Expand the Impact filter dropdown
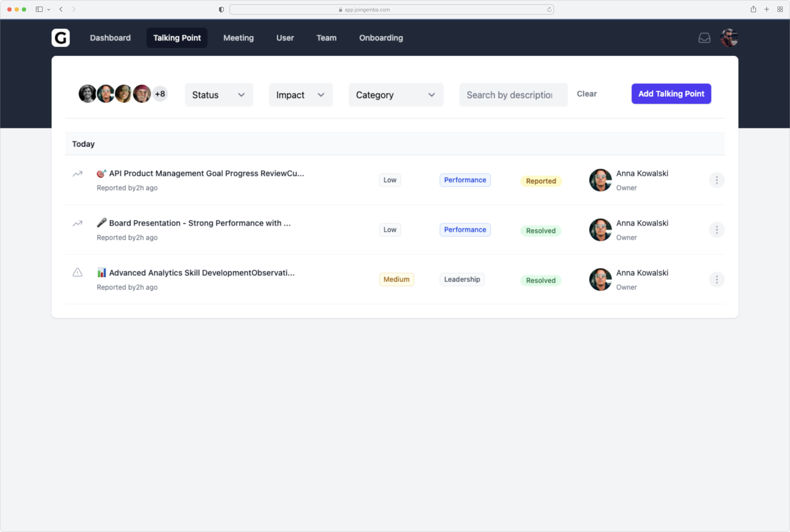790x532 pixels. pos(301,95)
